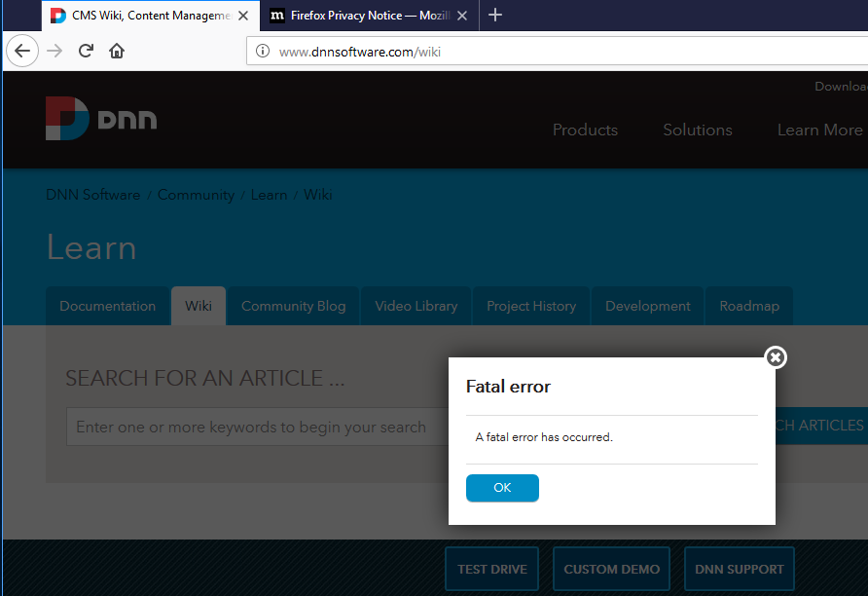Select the Community Blog tab
Screen dimensions: 868x596
click(294, 306)
